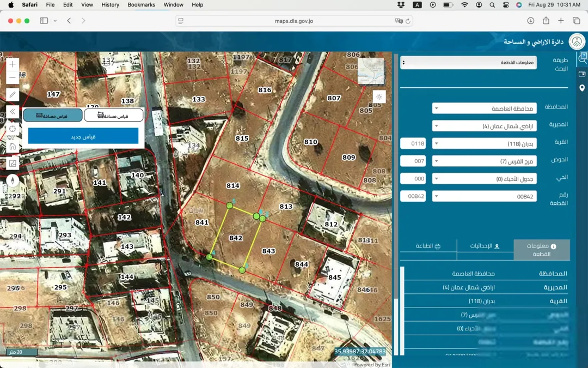Start a new measurement with قياس جديد
588x368 pixels.
83,136
